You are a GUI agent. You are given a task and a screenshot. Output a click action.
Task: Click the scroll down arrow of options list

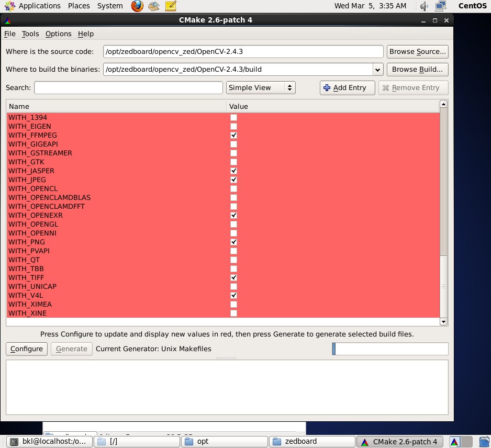pos(443,321)
